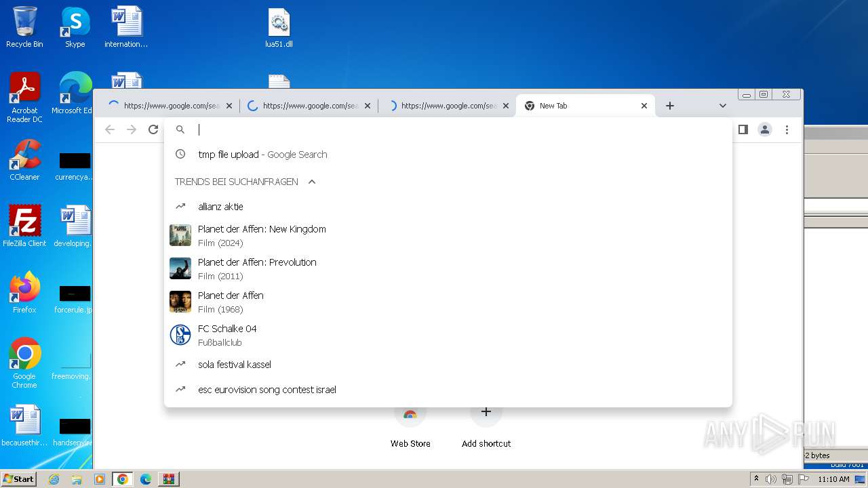Open a new Chrome tab with plus button
Viewport: 868px width, 488px height.
[x=670, y=106]
